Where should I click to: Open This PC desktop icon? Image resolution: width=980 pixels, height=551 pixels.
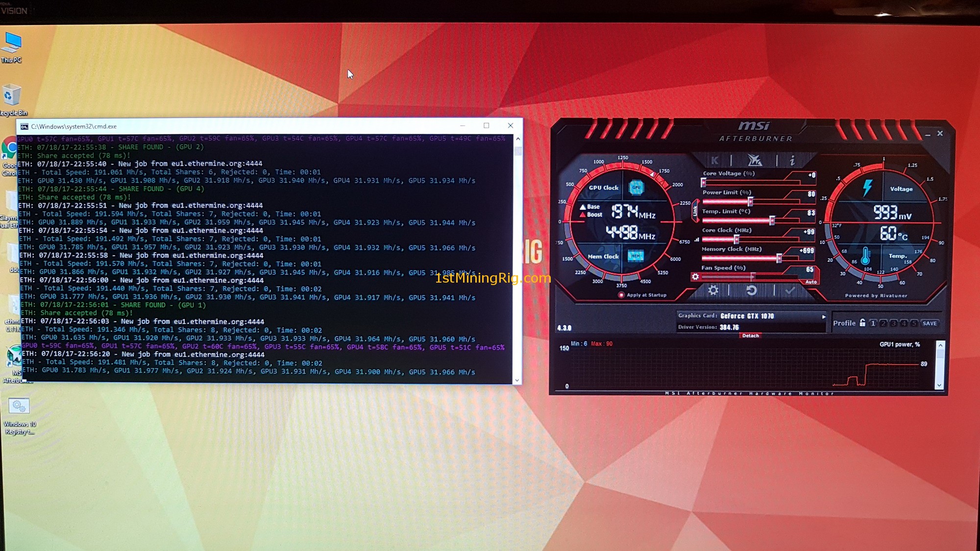(11, 48)
